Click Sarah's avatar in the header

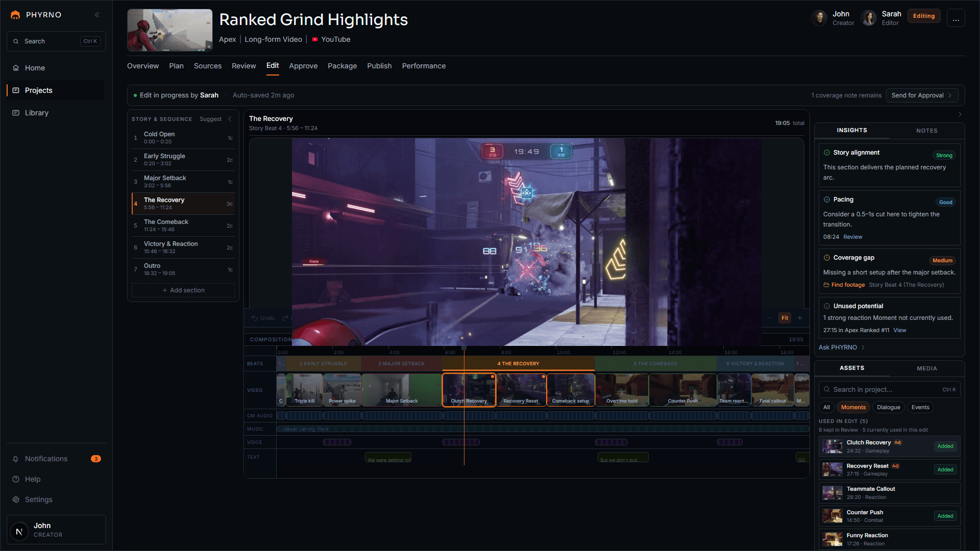coord(869,18)
